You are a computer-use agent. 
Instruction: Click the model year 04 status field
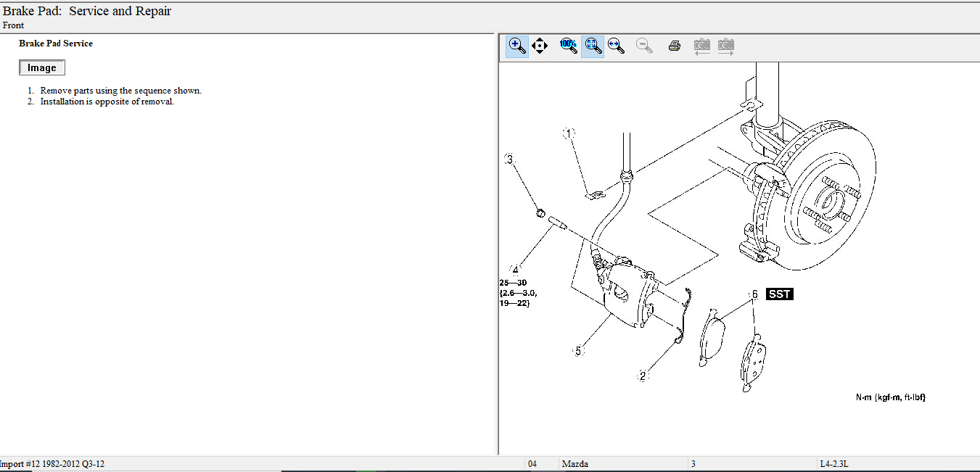tap(532, 464)
